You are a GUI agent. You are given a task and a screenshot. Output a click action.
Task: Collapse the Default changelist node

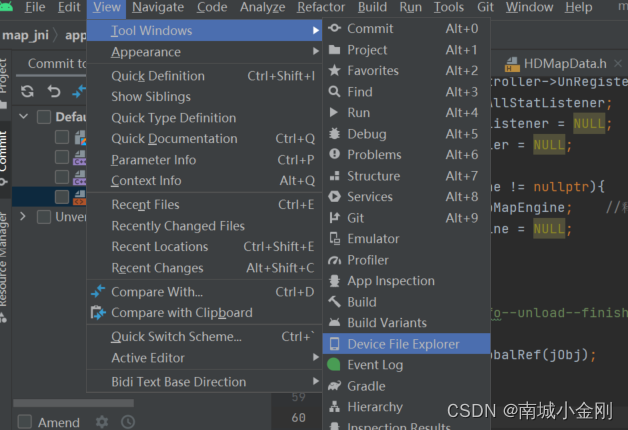23,117
